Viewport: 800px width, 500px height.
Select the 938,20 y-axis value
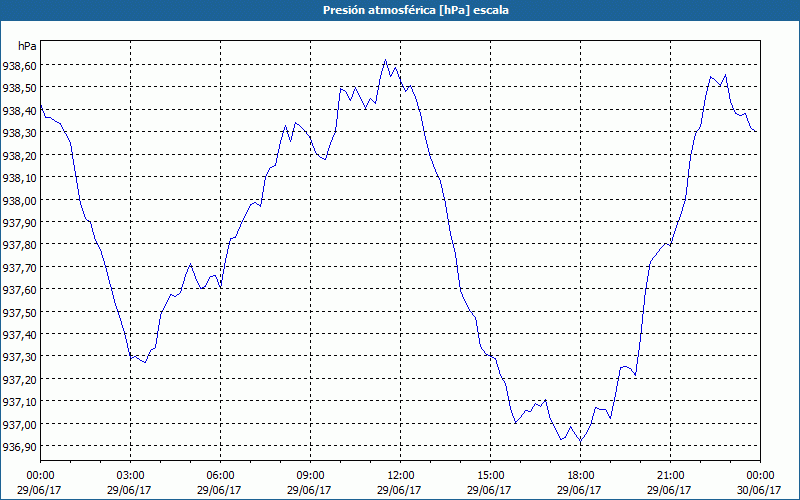coord(19,155)
